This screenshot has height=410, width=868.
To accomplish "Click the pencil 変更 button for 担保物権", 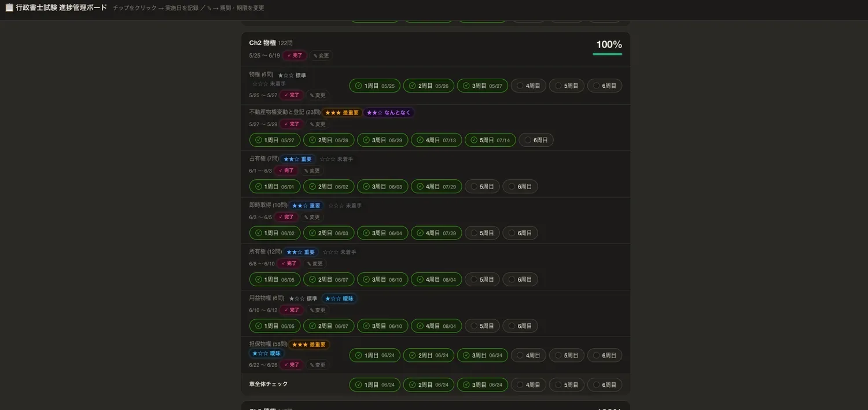I will click(318, 365).
